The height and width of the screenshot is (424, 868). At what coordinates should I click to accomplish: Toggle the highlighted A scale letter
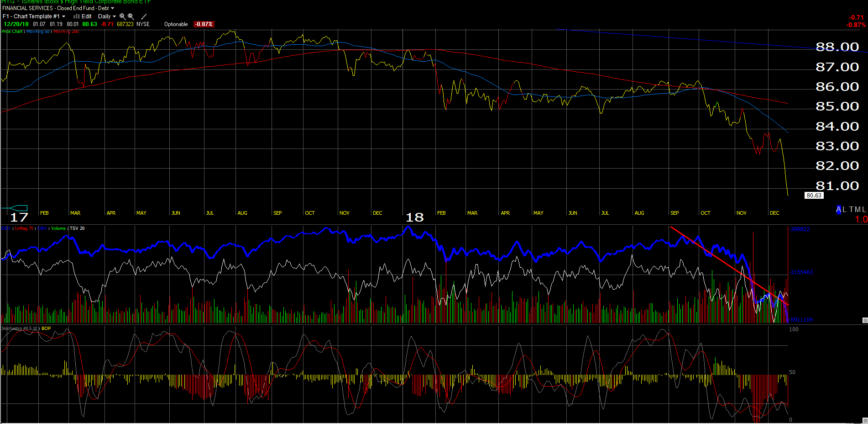tap(839, 210)
